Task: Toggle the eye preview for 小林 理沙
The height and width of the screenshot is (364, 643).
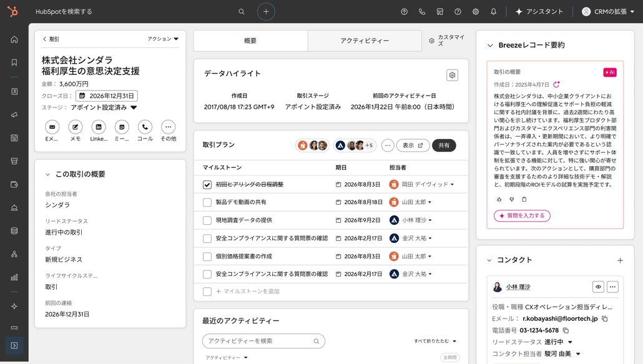Action: point(598,287)
